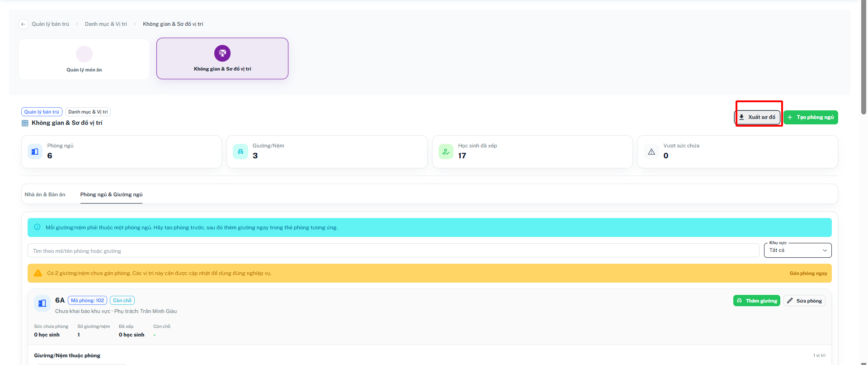Click the Học sinh đã xếp icon
The image size is (868, 365).
point(446,152)
